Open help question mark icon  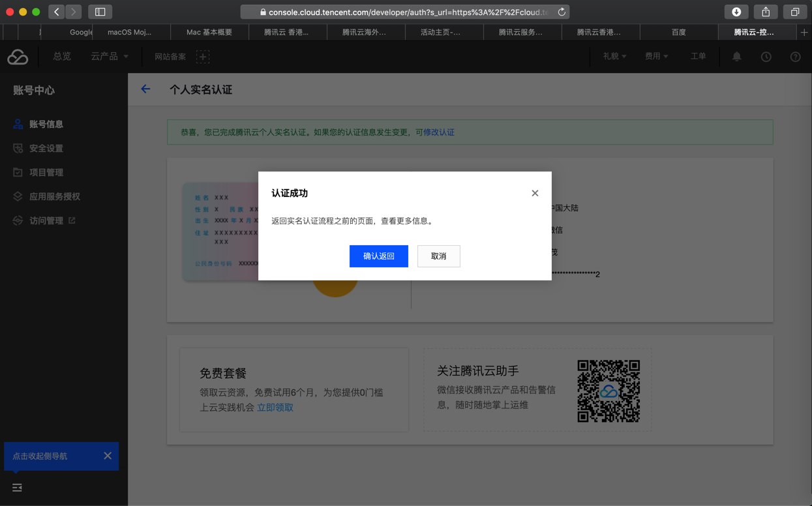point(795,57)
